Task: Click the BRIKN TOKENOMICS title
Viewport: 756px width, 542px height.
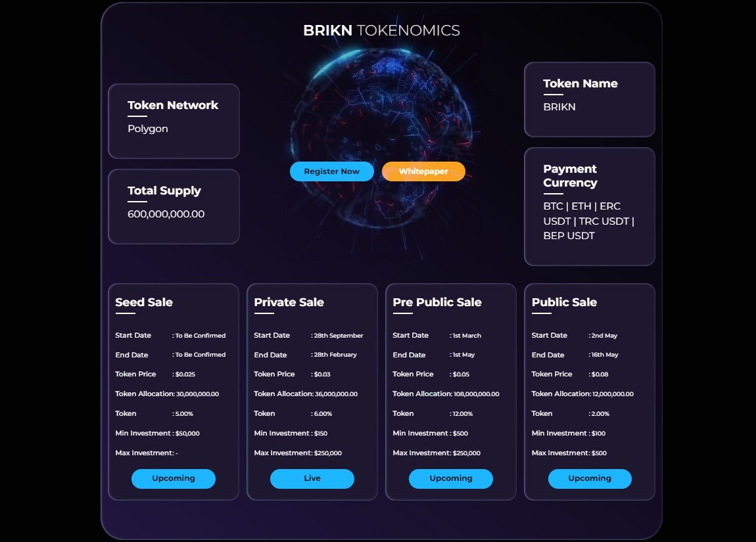Action: (381, 30)
